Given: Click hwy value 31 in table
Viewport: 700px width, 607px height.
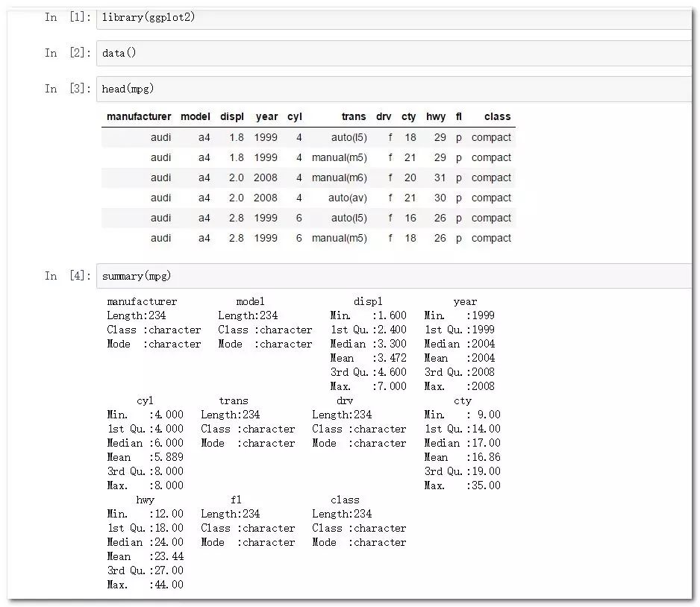Looking at the screenshot, I should point(440,177).
